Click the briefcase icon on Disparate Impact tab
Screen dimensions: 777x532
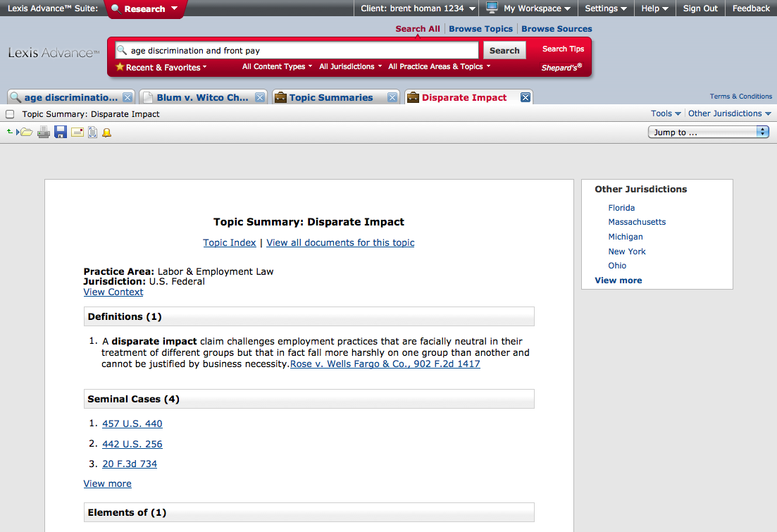(413, 97)
